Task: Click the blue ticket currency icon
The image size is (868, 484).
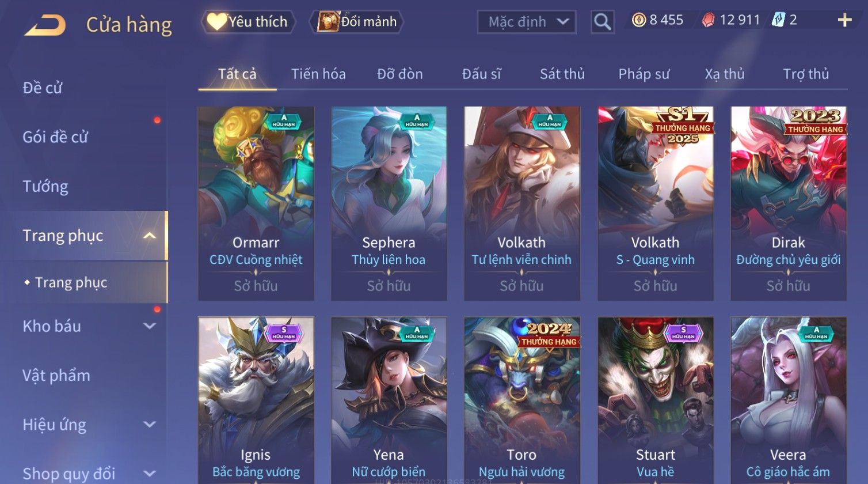Action: [778, 20]
